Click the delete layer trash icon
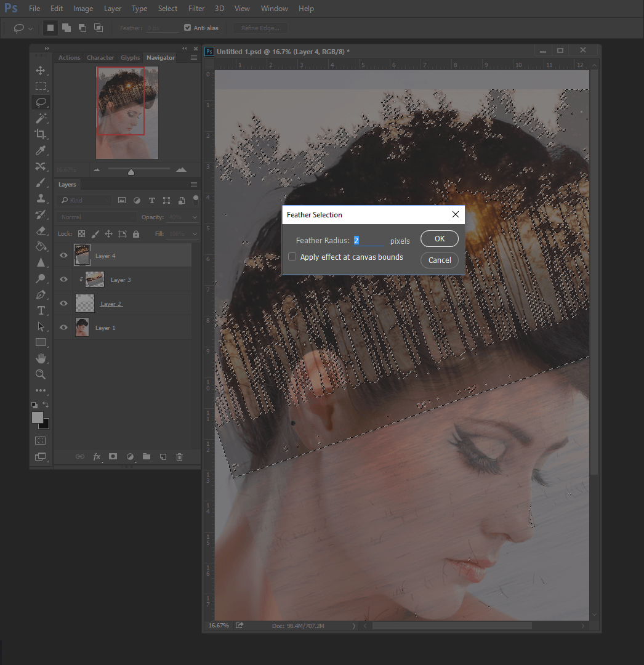Viewport: 644px width, 665px height. [x=179, y=457]
